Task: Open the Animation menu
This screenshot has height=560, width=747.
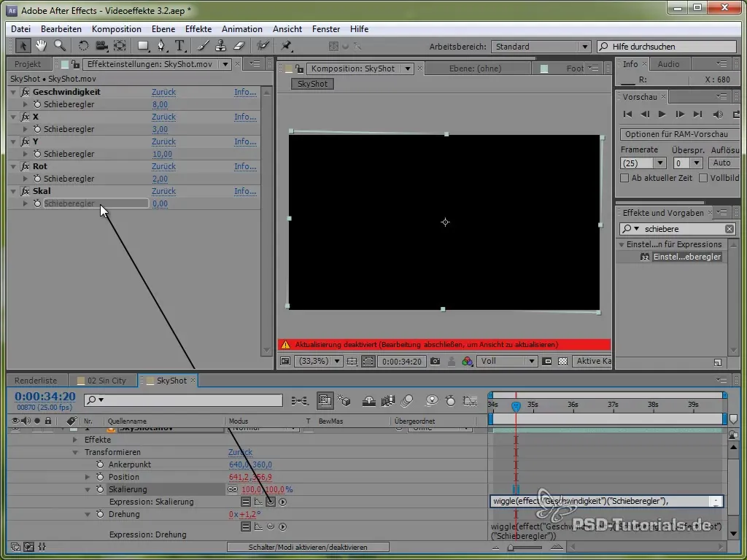Action: click(x=242, y=29)
